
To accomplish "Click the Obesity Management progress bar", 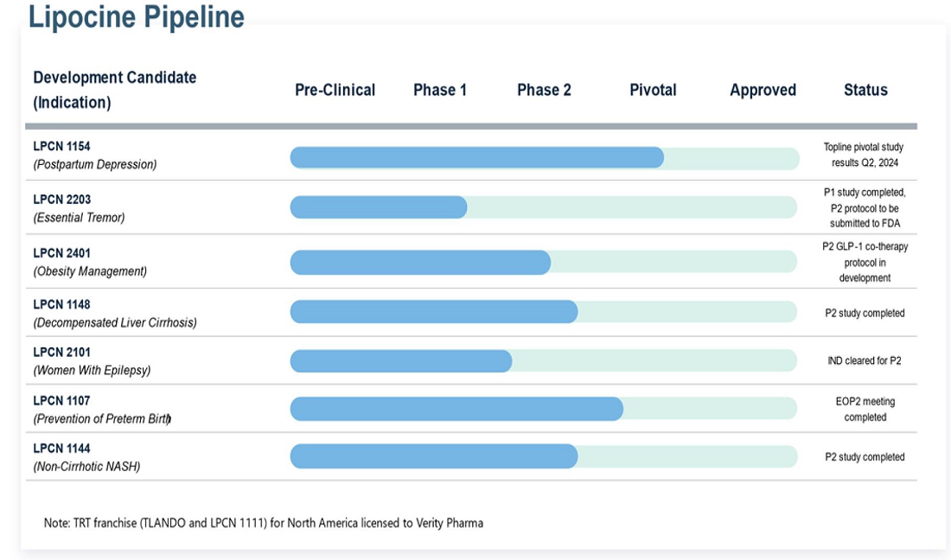I will (x=420, y=262).
